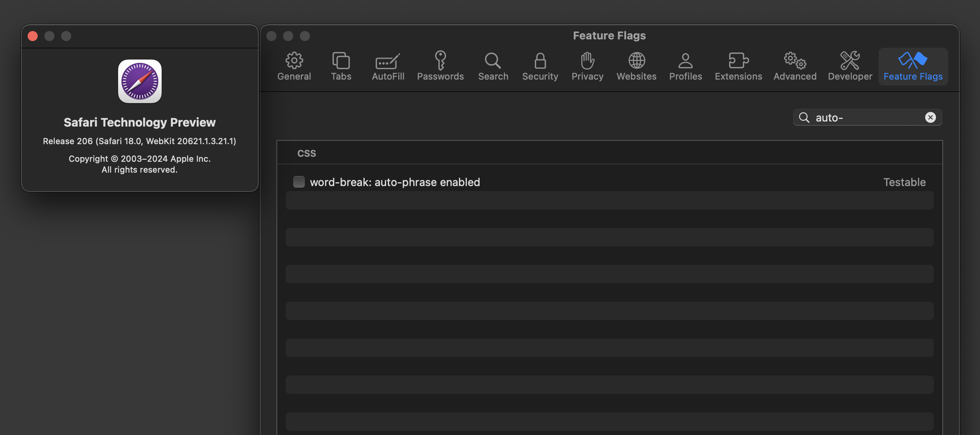The height and width of the screenshot is (435, 980).
Task: Switch to the Developer pane
Action: click(850, 67)
